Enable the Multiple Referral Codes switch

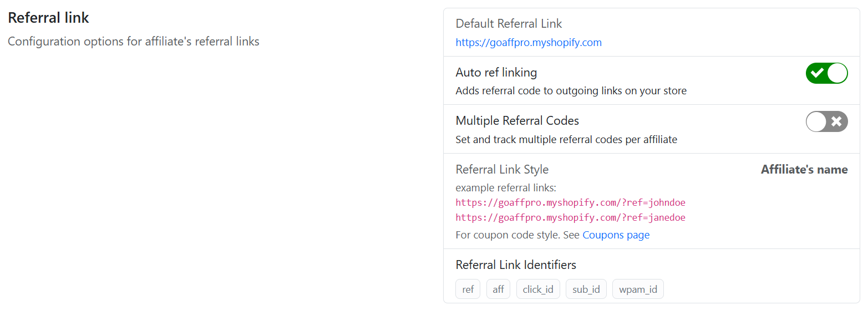(826, 121)
